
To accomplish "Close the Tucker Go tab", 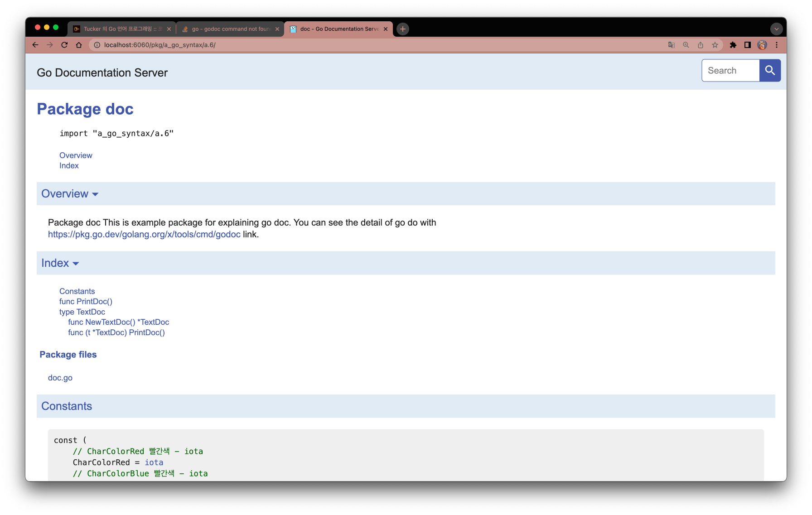I will pos(169,29).
